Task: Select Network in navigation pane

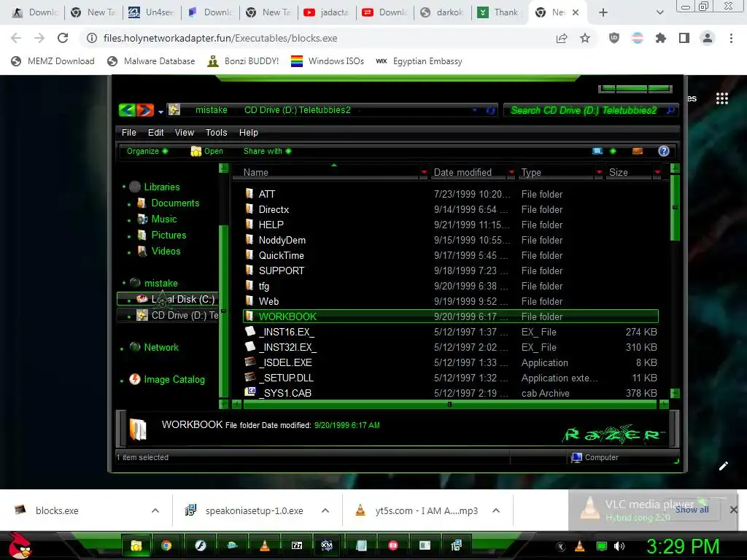Action: point(161,348)
